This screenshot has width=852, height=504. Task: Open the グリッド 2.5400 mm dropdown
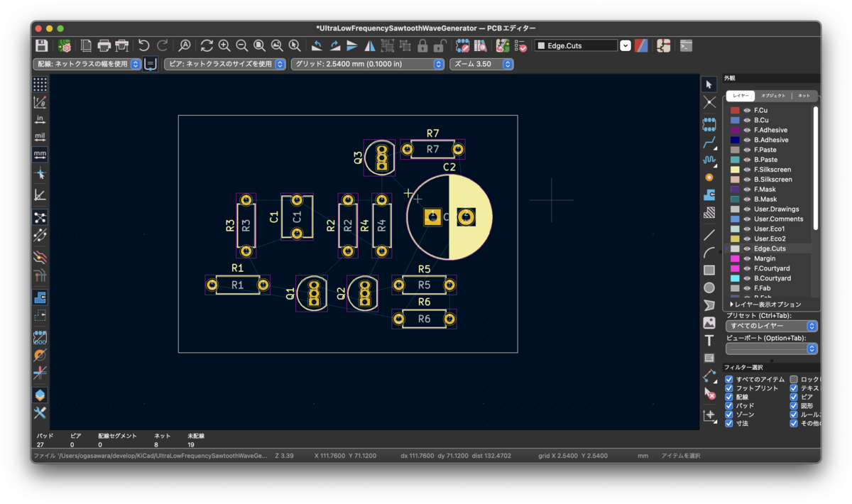(x=367, y=64)
